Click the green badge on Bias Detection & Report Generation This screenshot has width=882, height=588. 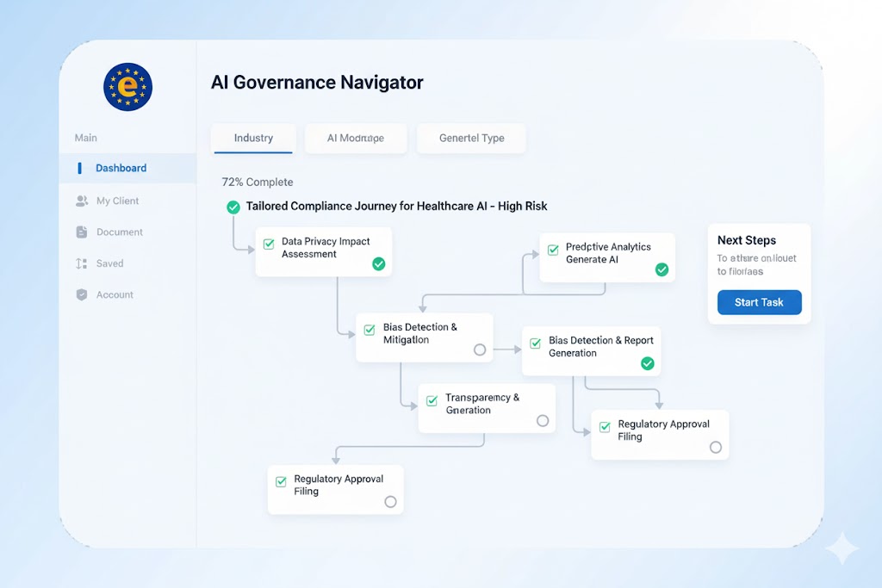coord(648,363)
